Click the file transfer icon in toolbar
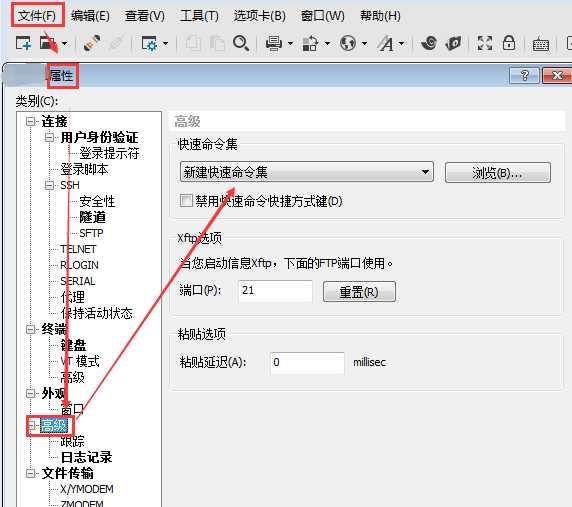 (310, 43)
